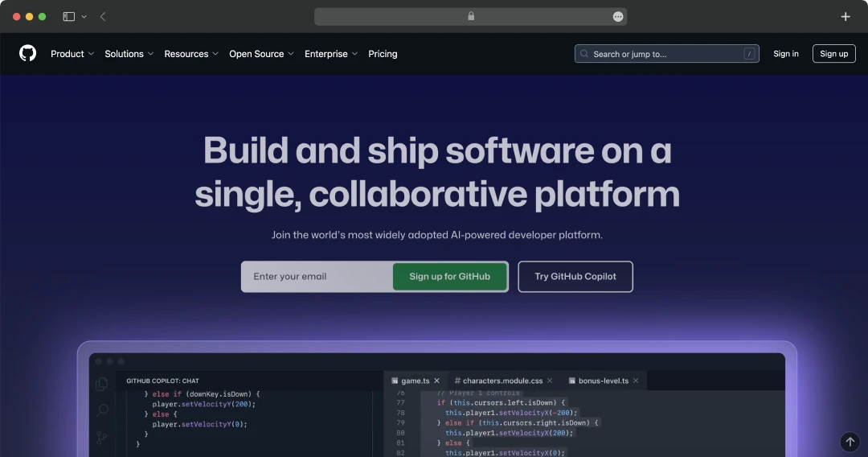Expand the Enterprise menu
The image size is (868, 457).
tap(331, 54)
